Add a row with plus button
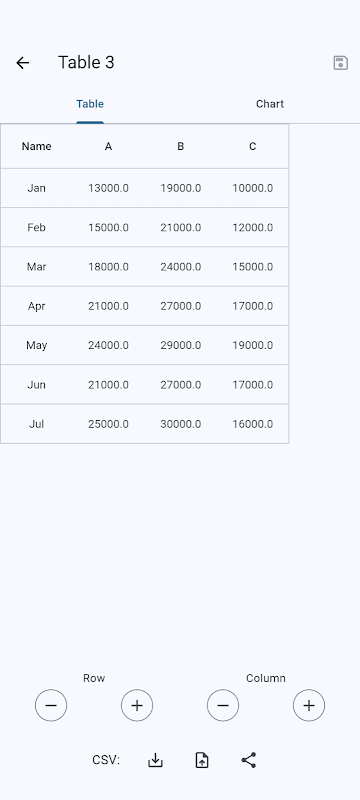Viewport: 360px width, 800px height. pos(137,705)
